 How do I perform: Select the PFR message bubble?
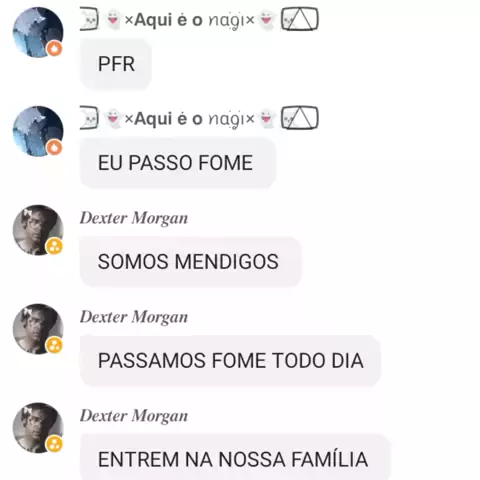116,64
